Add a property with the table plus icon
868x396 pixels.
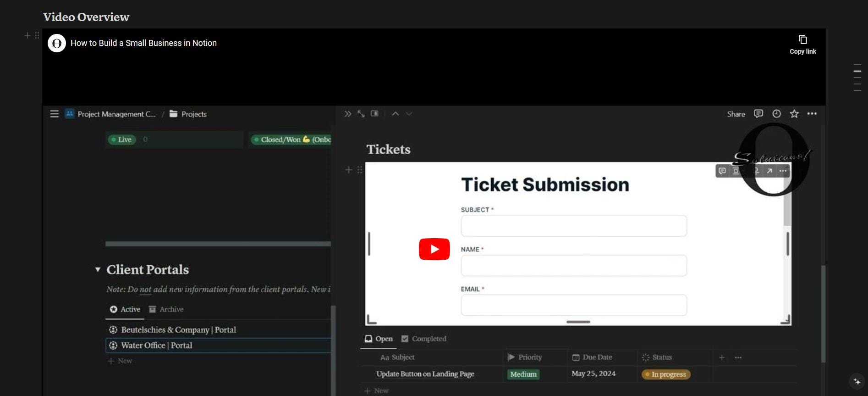click(722, 357)
